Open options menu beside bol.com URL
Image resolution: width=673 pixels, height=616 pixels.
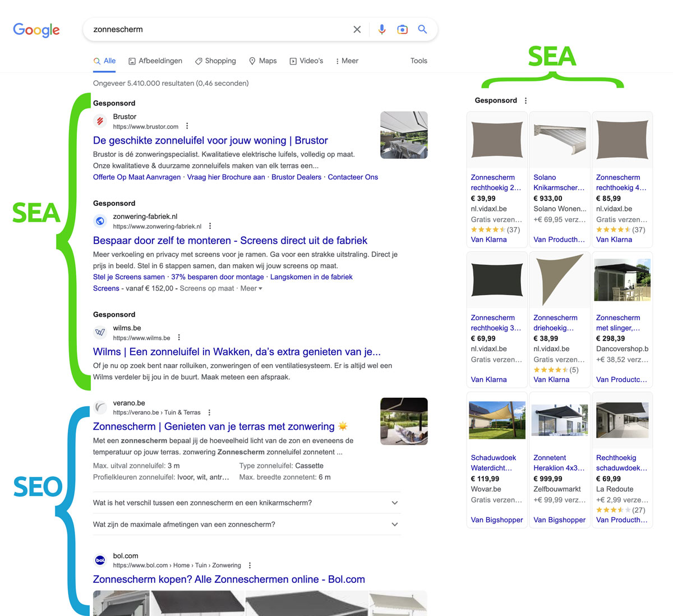[250, 566]
